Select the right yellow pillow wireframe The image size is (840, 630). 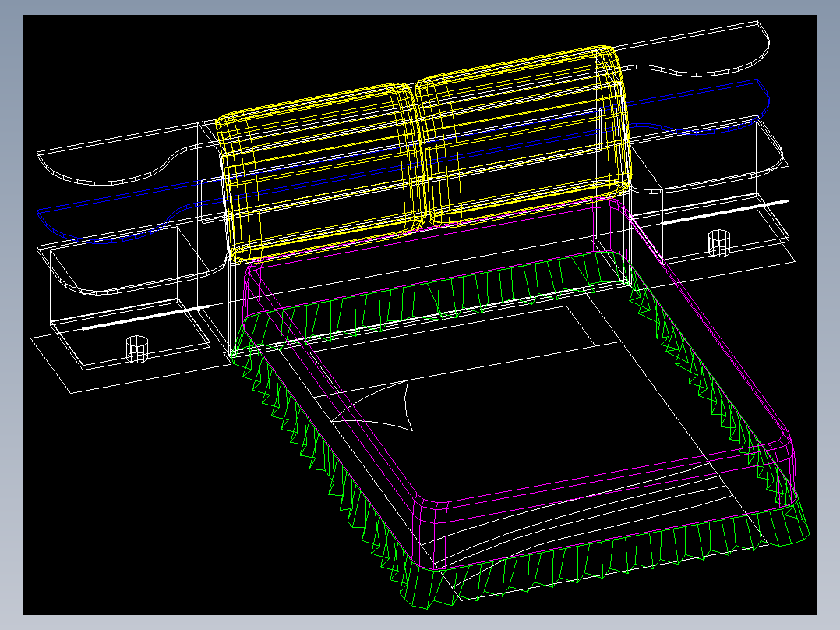coord(524,136)
